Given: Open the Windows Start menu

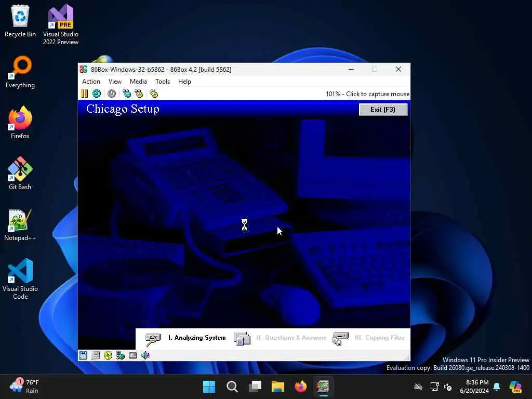Looking at the screenshot, I should [x=209, y=387].
